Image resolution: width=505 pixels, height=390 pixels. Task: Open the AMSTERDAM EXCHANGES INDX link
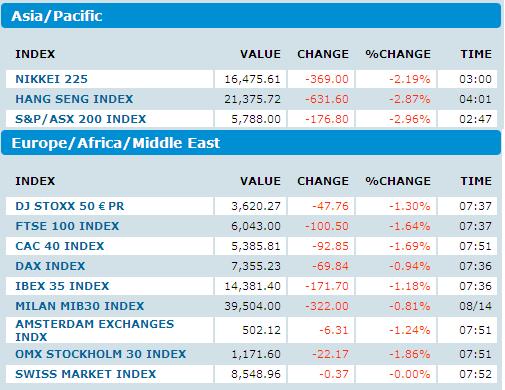[95, 330]
